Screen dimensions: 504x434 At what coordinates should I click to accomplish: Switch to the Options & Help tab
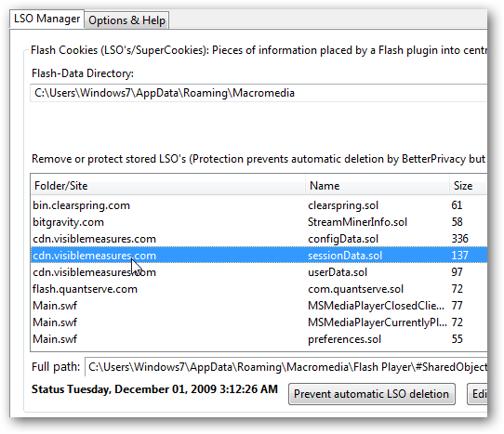pos(126,20)
